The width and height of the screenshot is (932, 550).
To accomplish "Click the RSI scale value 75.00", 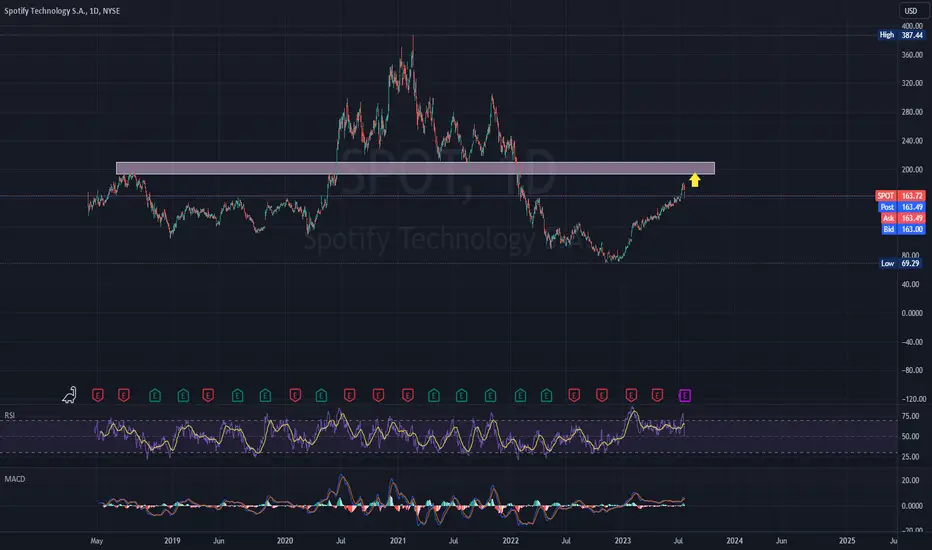I will [x=910, y=416].
